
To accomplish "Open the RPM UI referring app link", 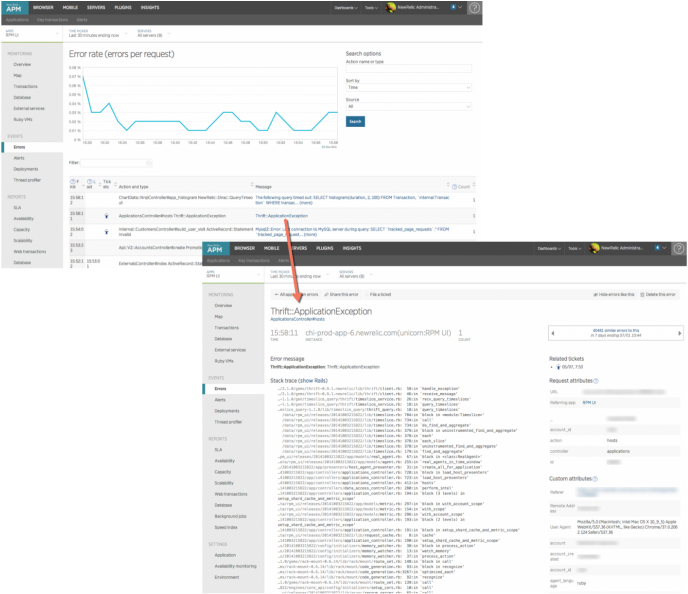I will [589, 402].
